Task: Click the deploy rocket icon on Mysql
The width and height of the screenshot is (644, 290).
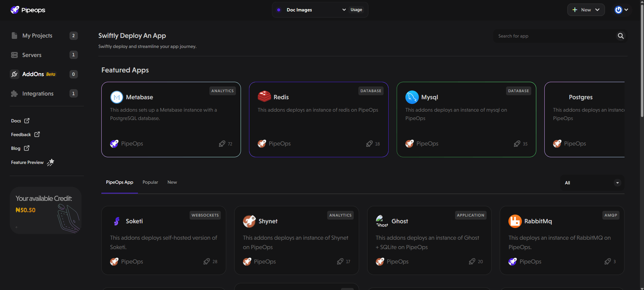Action: coord(517,144)
